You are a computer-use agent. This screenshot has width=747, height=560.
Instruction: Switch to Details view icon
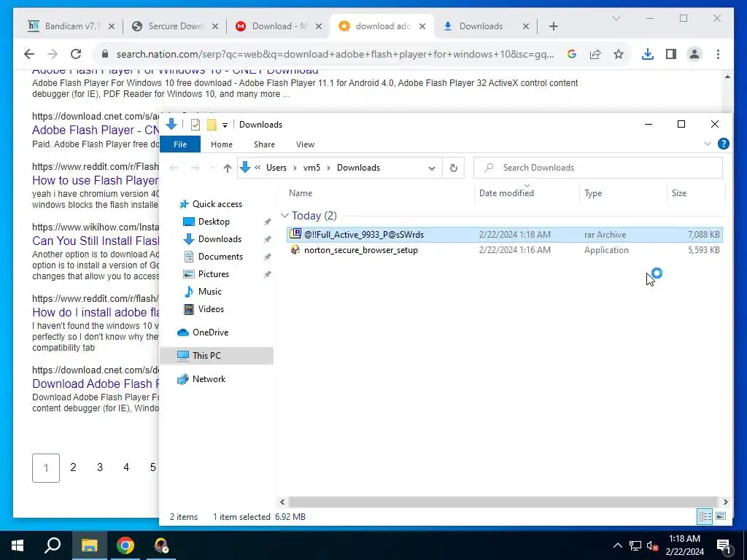705,516
